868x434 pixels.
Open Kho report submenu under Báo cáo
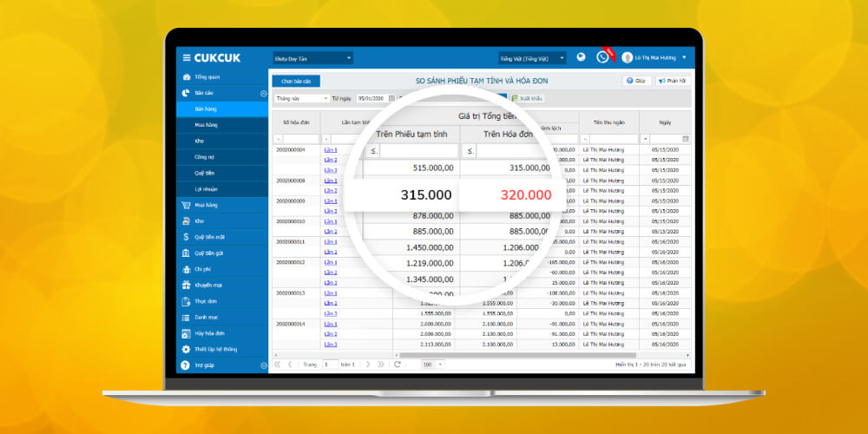(222, 141)
